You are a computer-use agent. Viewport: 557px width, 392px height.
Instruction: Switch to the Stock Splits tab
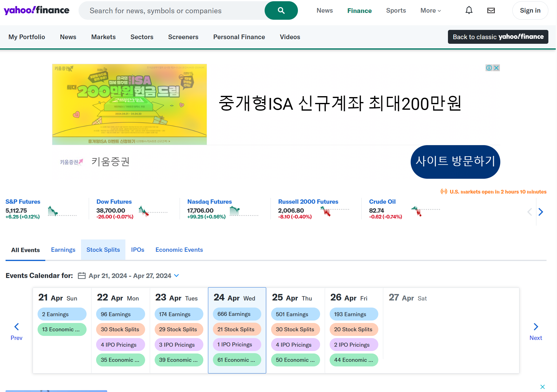(103, 250)
